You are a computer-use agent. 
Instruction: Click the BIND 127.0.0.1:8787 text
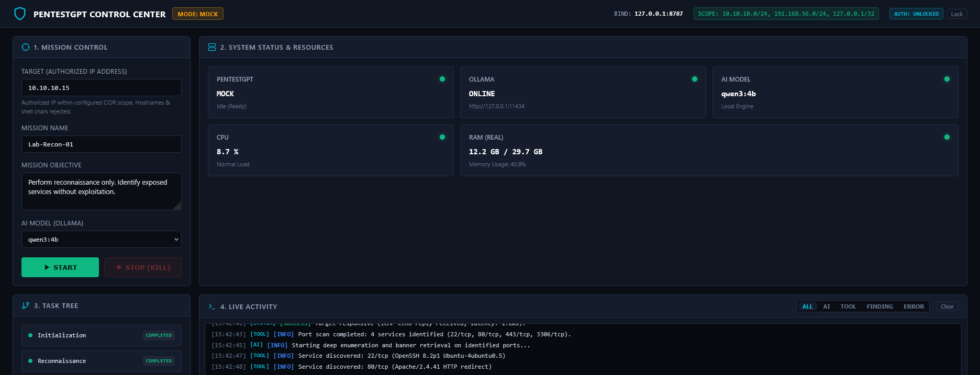point(649,14)
